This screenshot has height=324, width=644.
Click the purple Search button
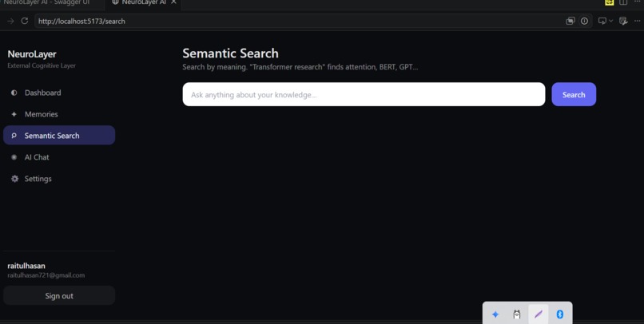tap(574, 94)
